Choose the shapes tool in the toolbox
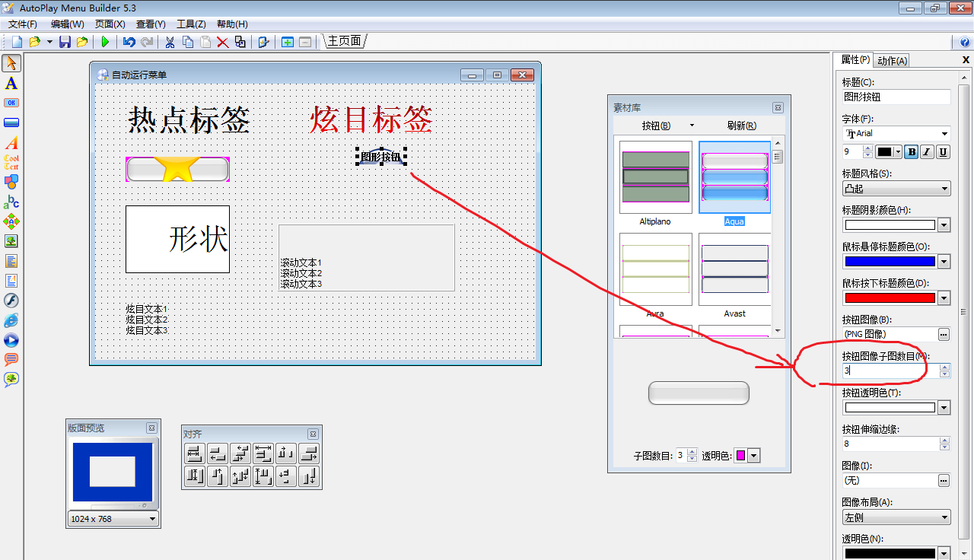The image size is (974, 560). point(11,182)
